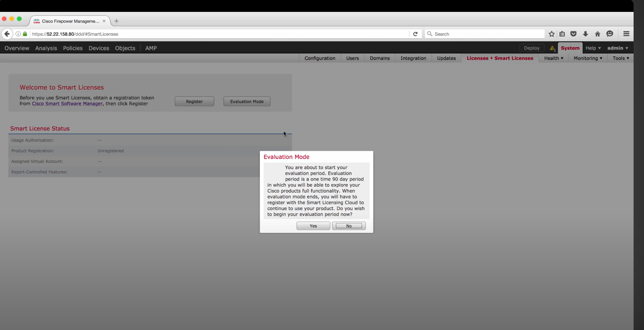644x330 pixels.
Task: Click the 'Smart License Status' heading
Action: tap(40, 128)
